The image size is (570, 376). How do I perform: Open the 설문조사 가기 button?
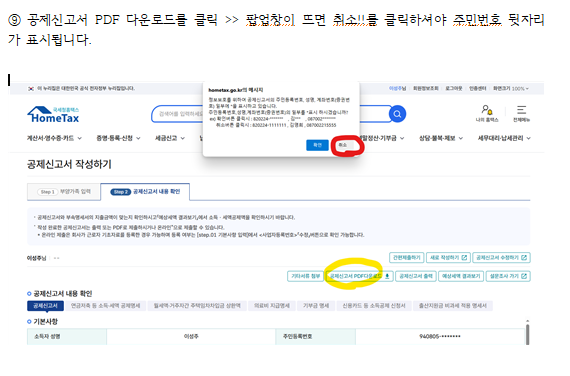pos(508,276)
